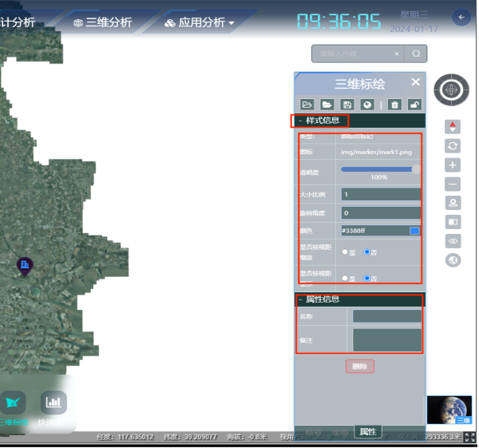Viewport: 479px width, 448px height.
Task: Clear the search box with x icon
Action: pyautogui.click(x=397, y=54)
